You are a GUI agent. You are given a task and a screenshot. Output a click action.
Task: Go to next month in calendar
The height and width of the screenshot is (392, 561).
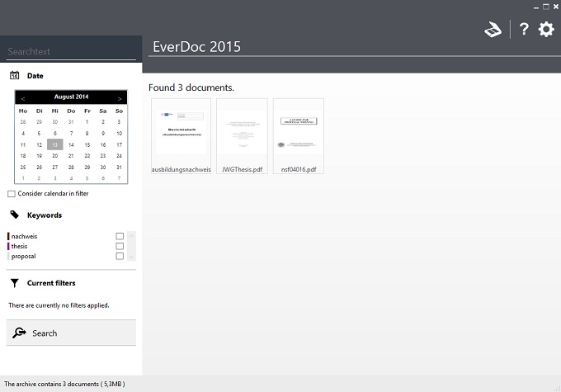click(120, 97)
